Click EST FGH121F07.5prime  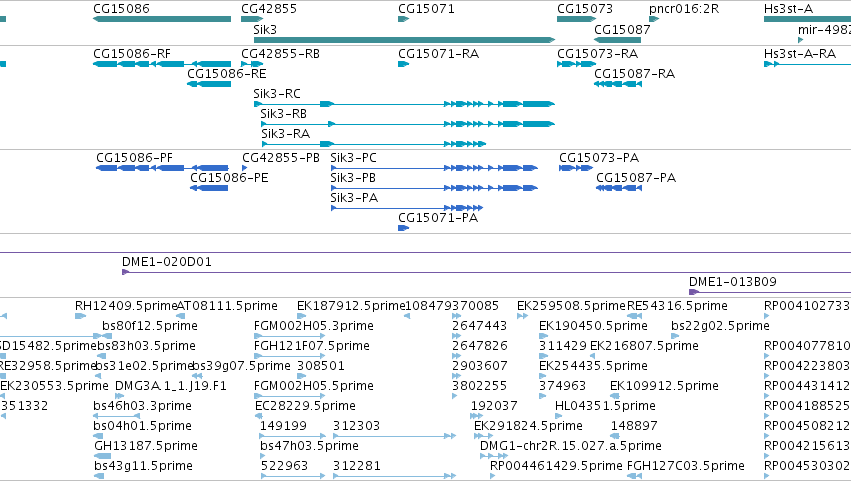coord(312,346)
